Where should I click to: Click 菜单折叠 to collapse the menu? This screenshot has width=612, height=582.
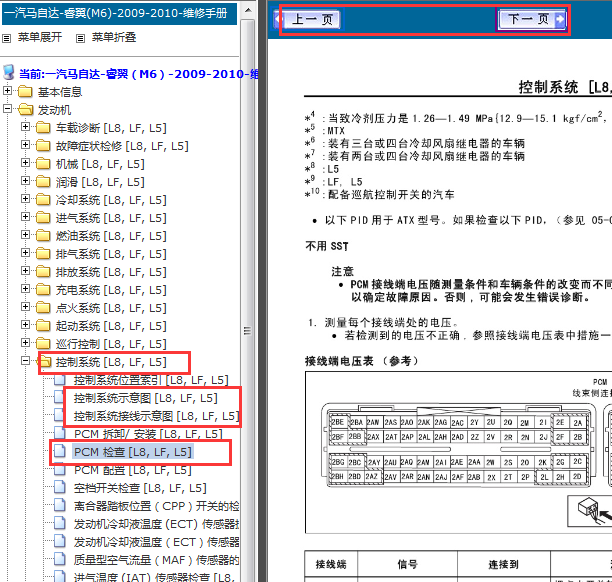pos(114,37)
